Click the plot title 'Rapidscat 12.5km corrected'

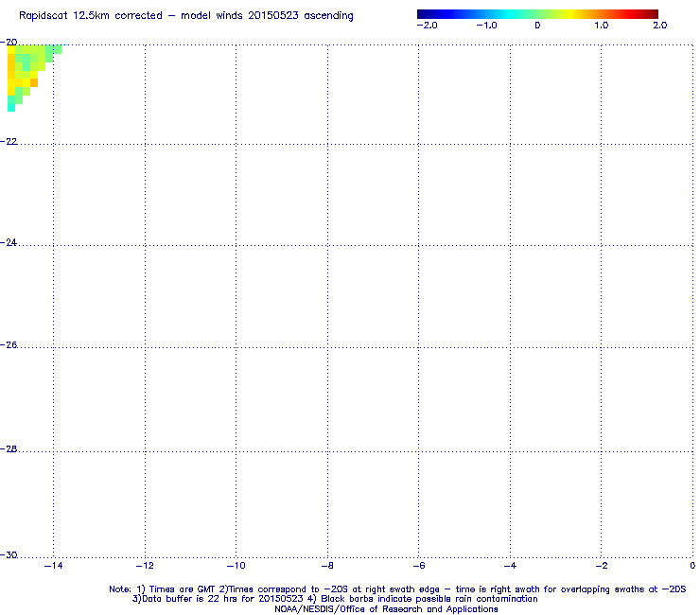91,16
